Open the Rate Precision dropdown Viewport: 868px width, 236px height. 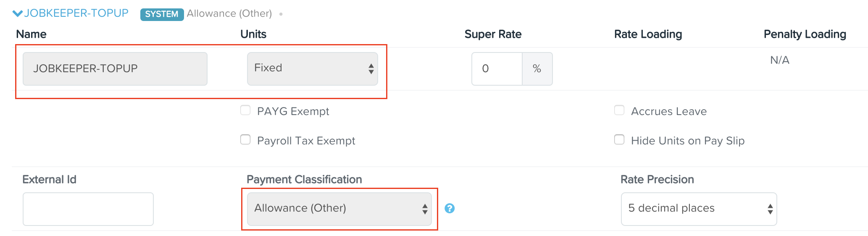[699, 209]
